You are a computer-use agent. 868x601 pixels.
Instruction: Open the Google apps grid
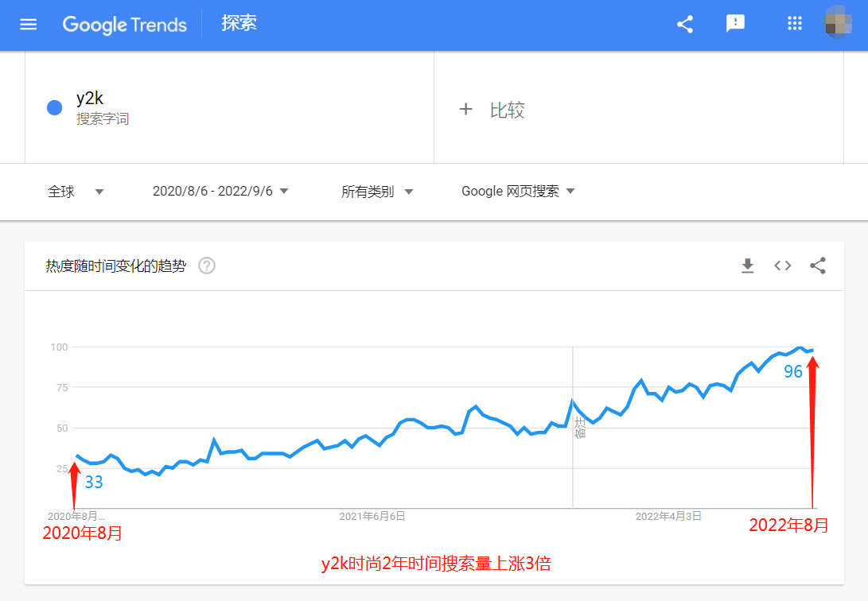coord(794,24)
